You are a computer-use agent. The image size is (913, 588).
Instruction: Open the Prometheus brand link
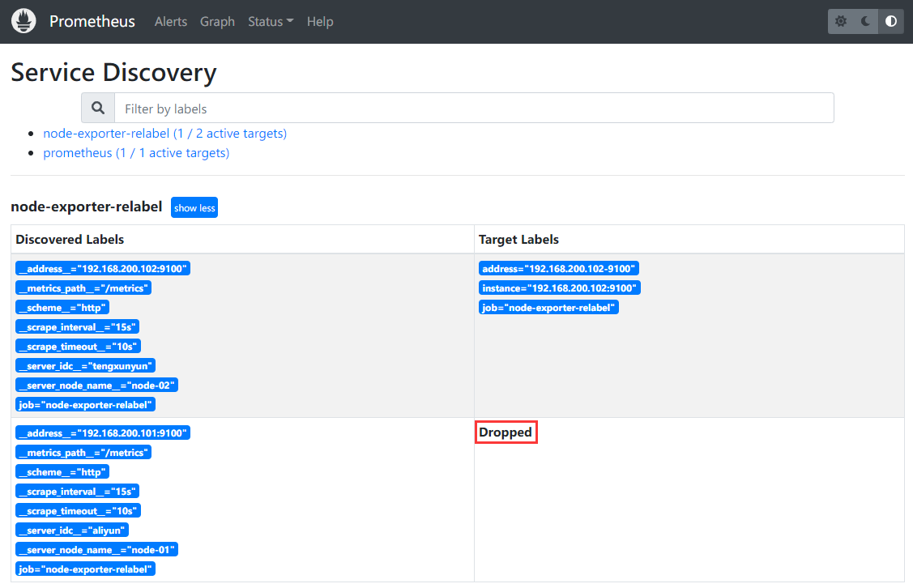click(x=92, y=22)
